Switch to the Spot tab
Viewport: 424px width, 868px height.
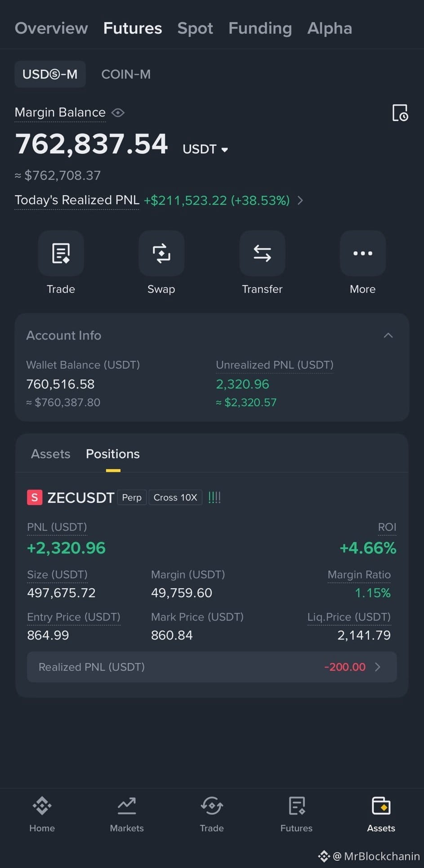195,28
